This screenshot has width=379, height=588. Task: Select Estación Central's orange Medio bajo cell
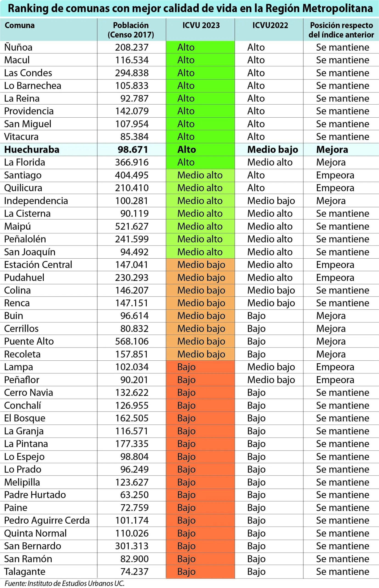[200, 265]
